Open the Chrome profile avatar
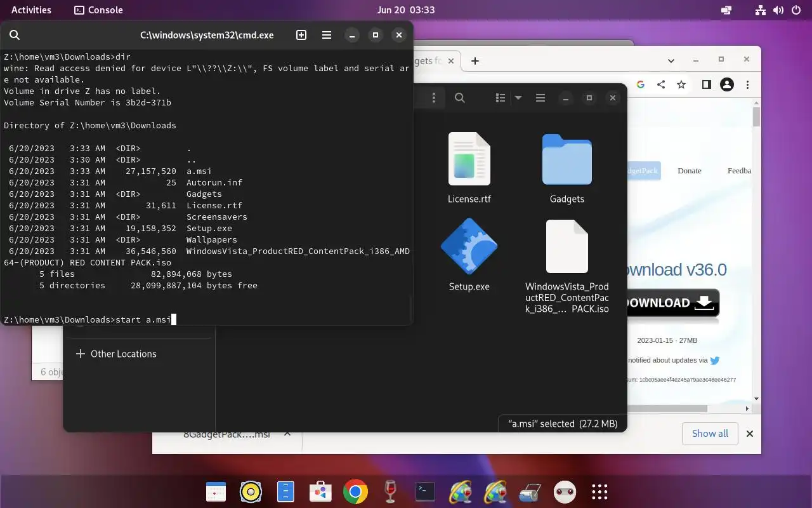Viewport: 812px width, 508px height. (x=727, y=84)
